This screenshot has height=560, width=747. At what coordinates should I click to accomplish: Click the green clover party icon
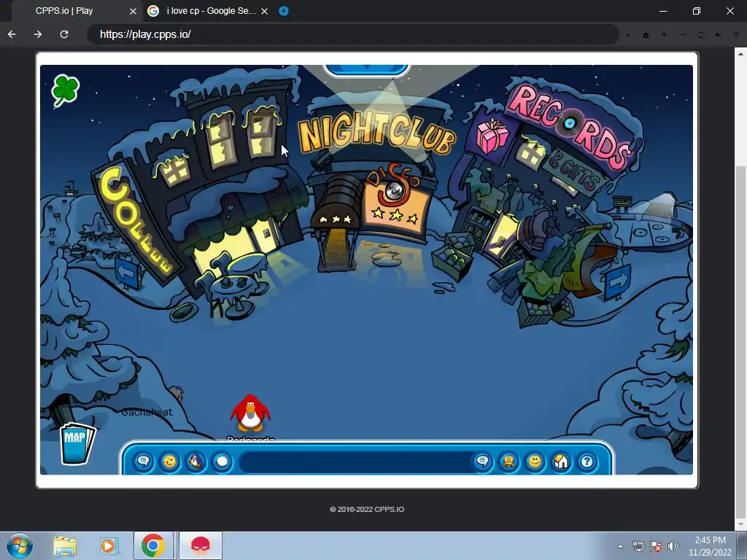(x=65, y=90)
